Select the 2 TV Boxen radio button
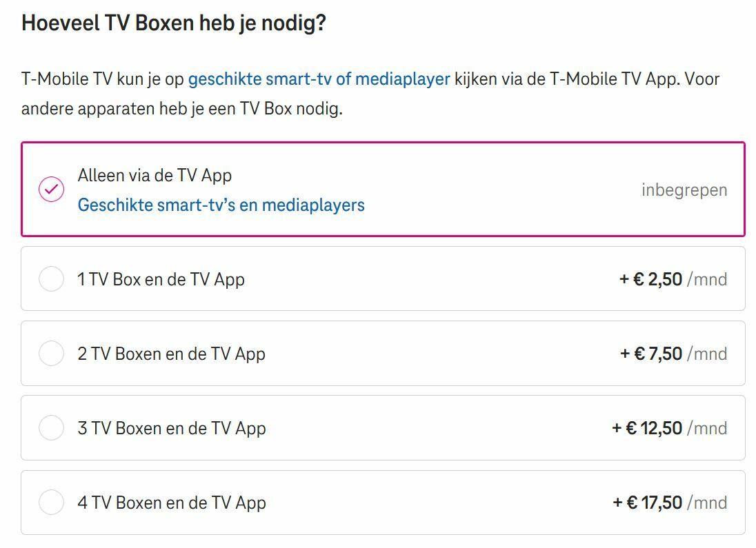Screen dimensions: 756x548 pos(51,354)
